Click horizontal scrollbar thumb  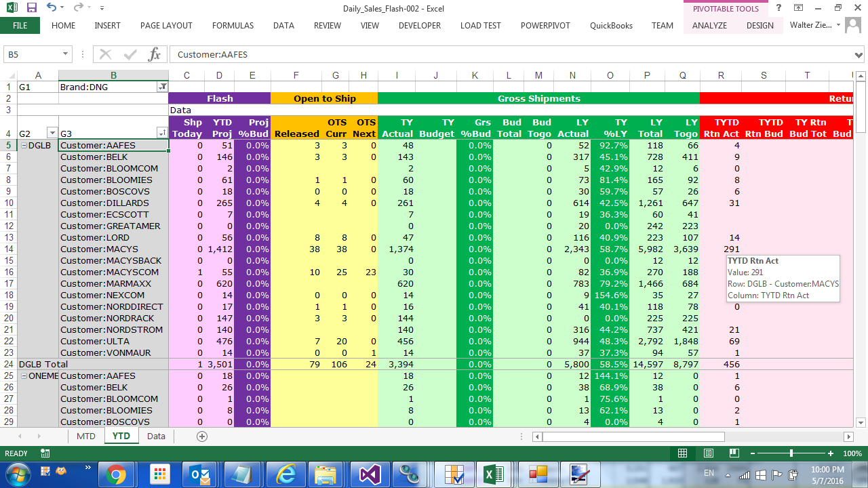(633, 436)
